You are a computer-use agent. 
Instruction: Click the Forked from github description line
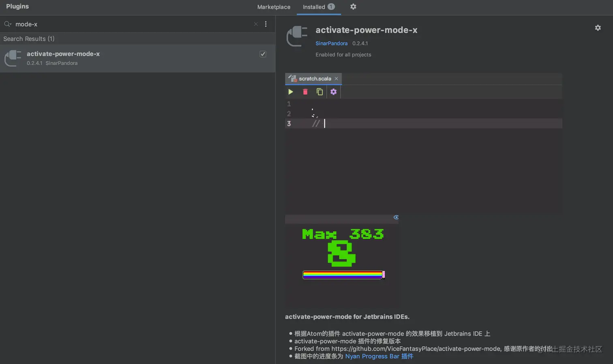(x=423, y=349)
